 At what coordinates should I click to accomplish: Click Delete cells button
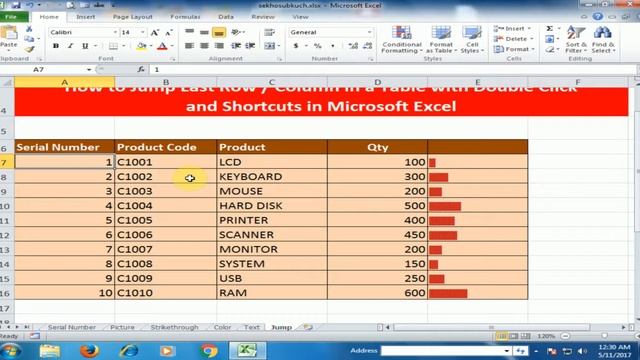[x=513, y=39]
